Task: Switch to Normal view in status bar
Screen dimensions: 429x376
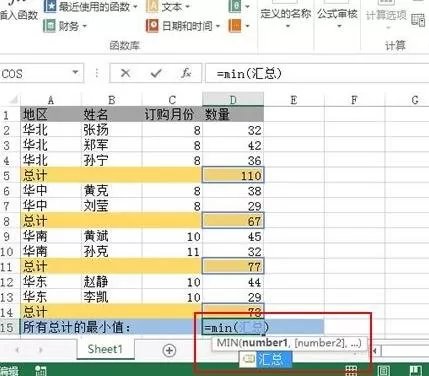Action: [x=351, y=370]
